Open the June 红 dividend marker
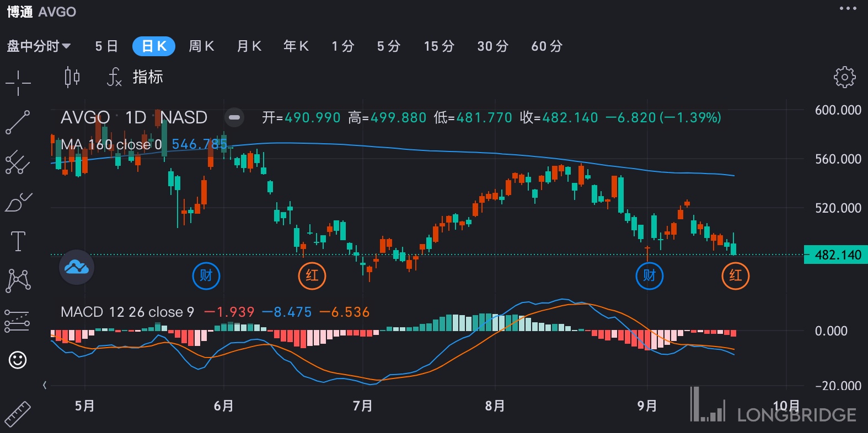This screenshot has height=433, width=868. (312, 275)
